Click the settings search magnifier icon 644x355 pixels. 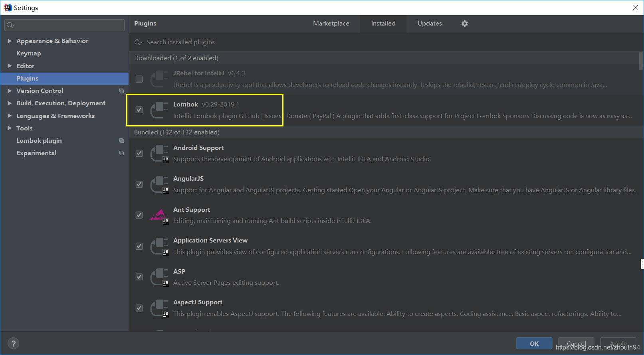coord(10,25)
